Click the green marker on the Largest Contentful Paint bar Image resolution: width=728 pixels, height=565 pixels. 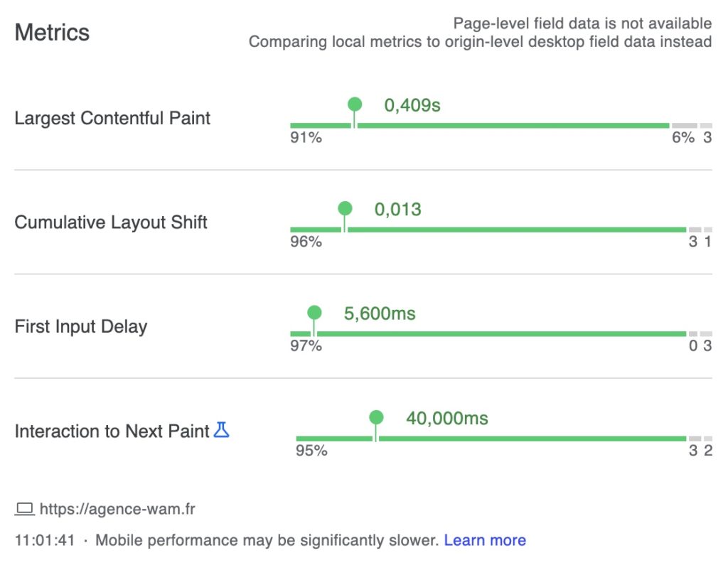point(355,105)
